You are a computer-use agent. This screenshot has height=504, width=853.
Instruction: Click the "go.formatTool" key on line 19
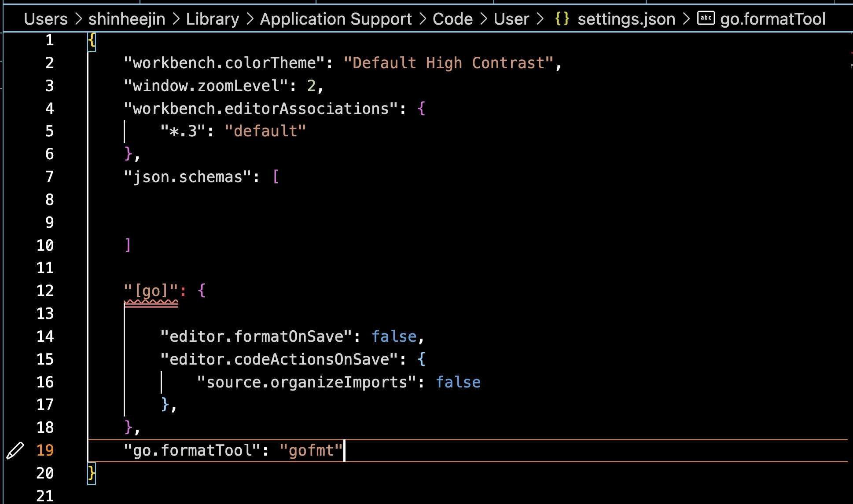coord(192,450)
